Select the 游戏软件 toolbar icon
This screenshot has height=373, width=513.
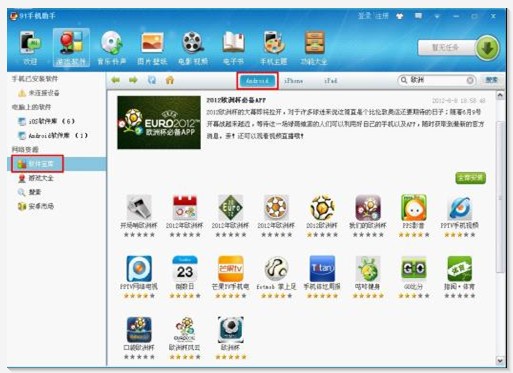coord(71,47)
